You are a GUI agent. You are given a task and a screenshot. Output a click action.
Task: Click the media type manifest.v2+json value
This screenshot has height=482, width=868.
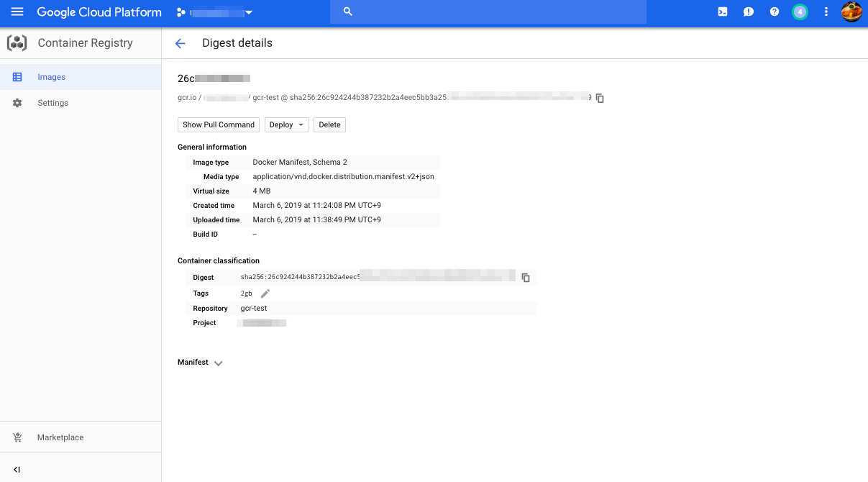(x=343, y=177)
